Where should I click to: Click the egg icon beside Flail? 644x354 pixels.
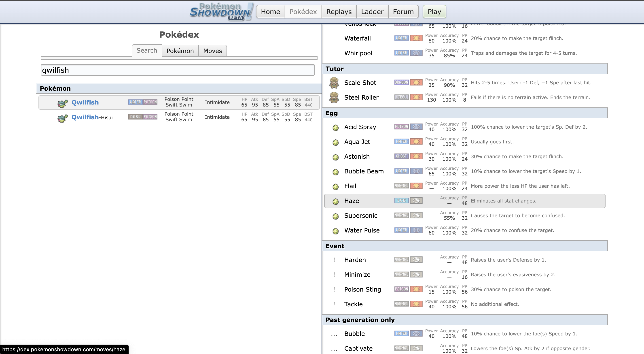click(x=335, y=187)
